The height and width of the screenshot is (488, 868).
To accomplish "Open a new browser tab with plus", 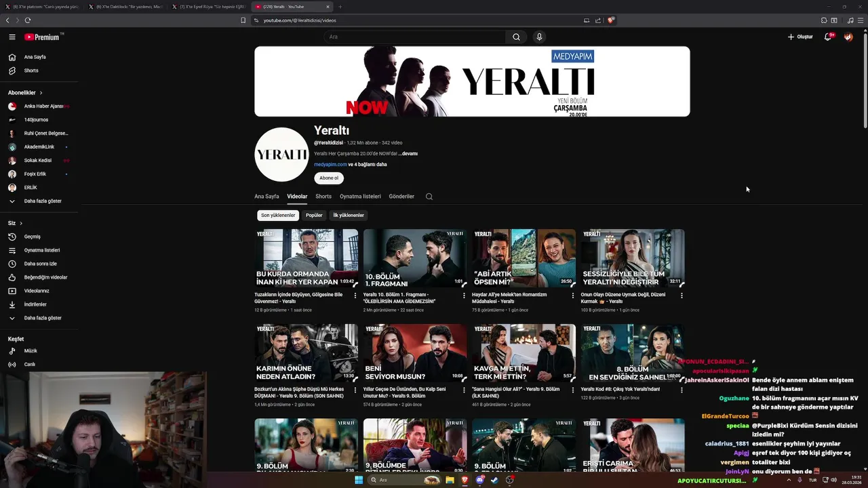I will [340, 7].
